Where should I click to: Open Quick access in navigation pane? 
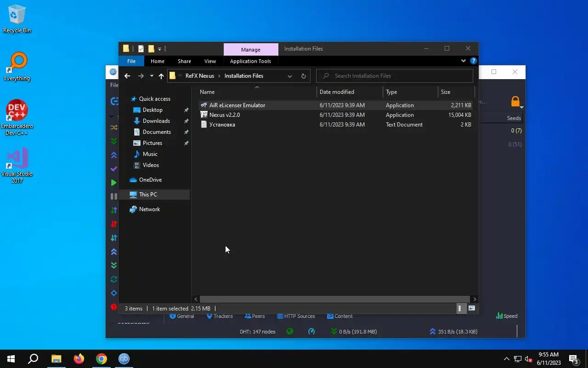[154, 99]
